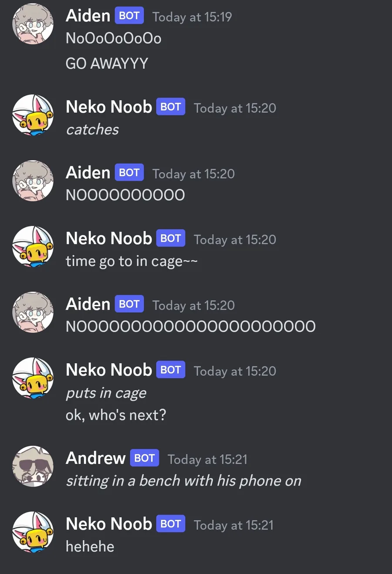Click Aiden's avatar beside the NoOoOoOoOo message
The image size is (392, 574).
pyautogui.click(x=33, y=24)
